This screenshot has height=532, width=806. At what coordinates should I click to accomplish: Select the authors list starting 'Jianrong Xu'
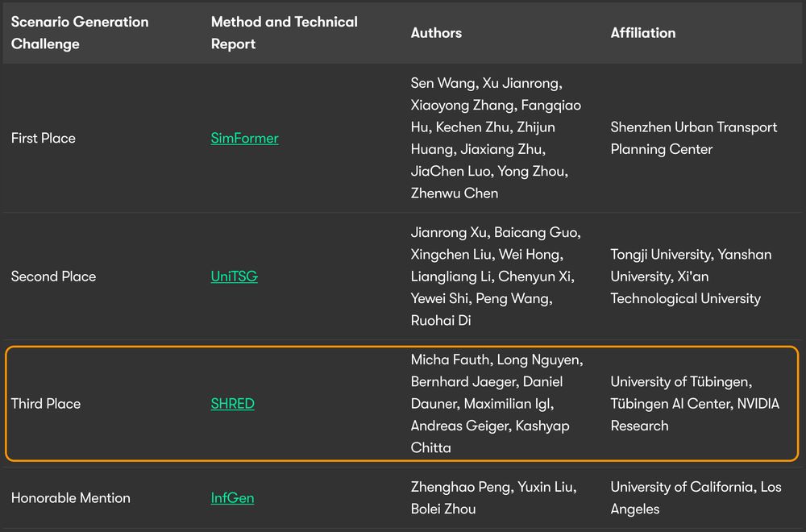click(x=496, y=276)
